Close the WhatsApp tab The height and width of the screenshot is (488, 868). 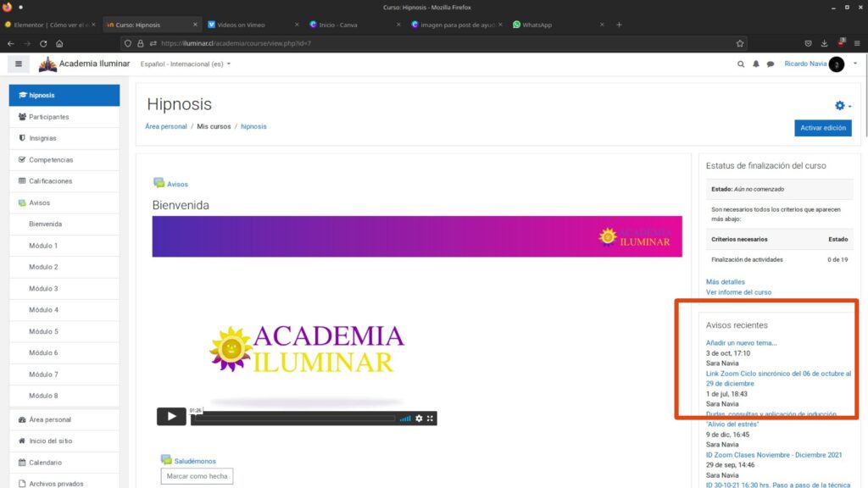(602, 25)
